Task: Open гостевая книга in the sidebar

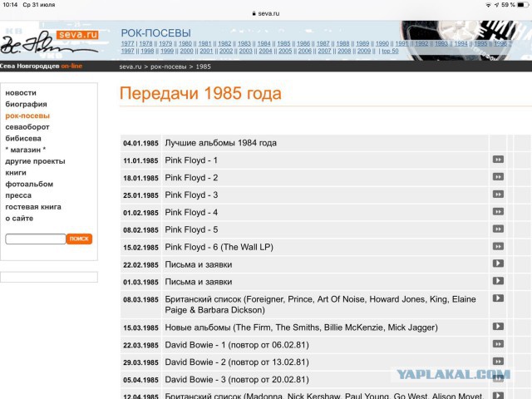Action: pos(33,207)
